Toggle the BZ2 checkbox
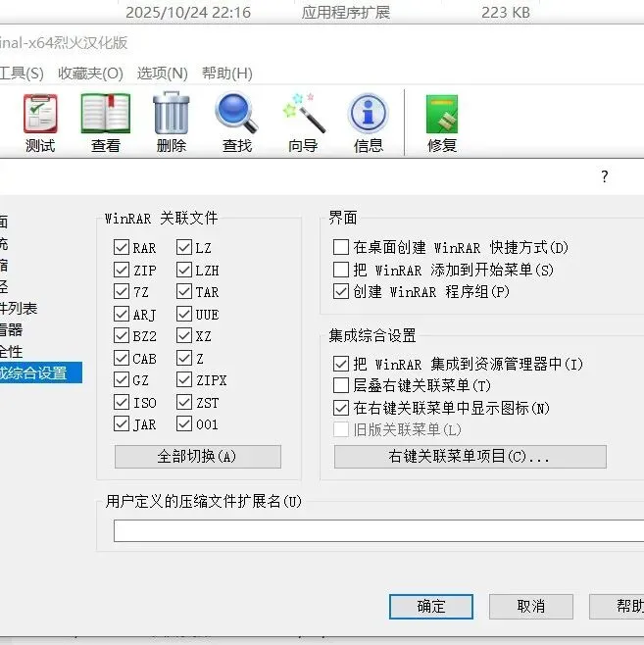The width and height of the screenshot is (644, 645). (x=122, y=335)
